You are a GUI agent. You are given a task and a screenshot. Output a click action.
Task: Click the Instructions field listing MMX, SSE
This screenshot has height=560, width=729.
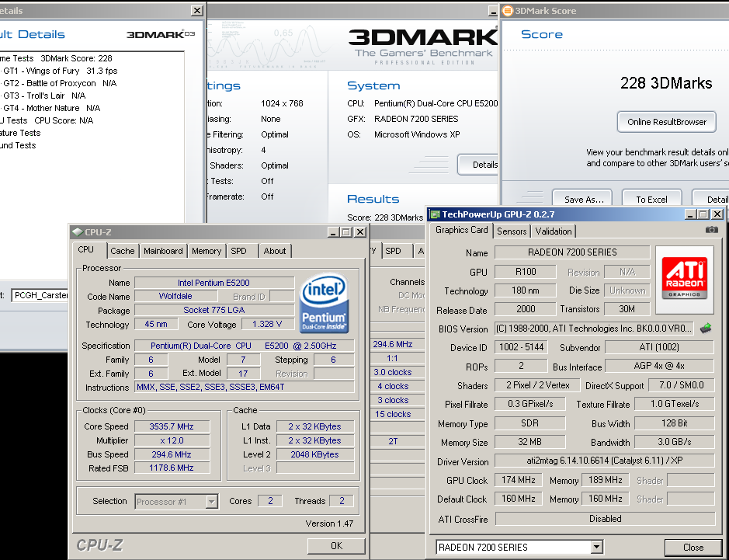click(x=245, y=387)
